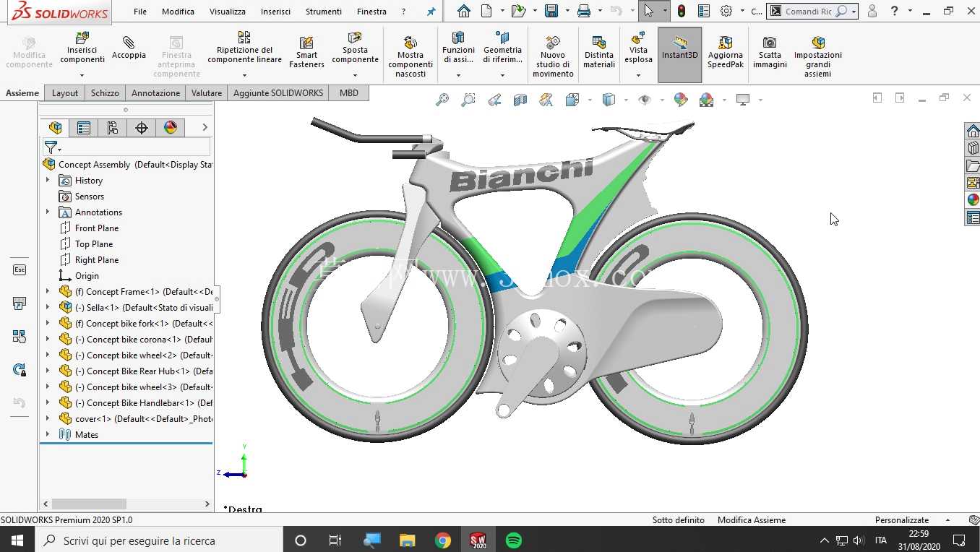Click the Zoom to Fit magnifier
980x552 pixels.
[442, 100]
